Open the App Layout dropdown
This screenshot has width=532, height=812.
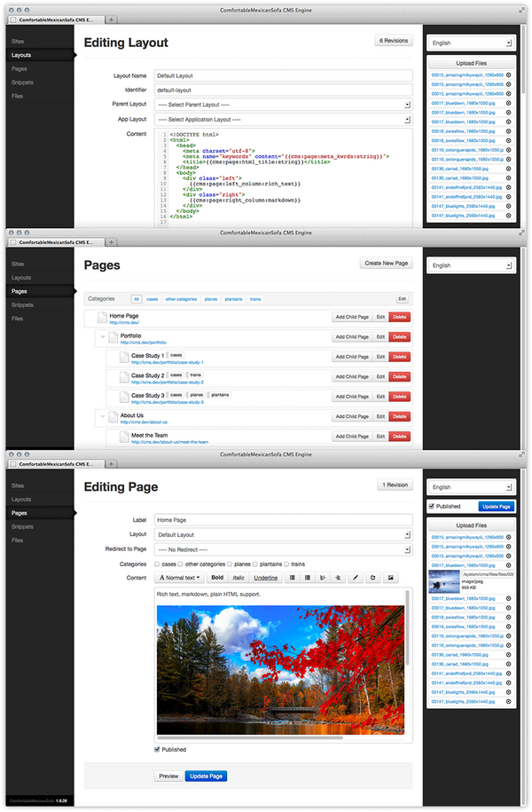(283, 119)
